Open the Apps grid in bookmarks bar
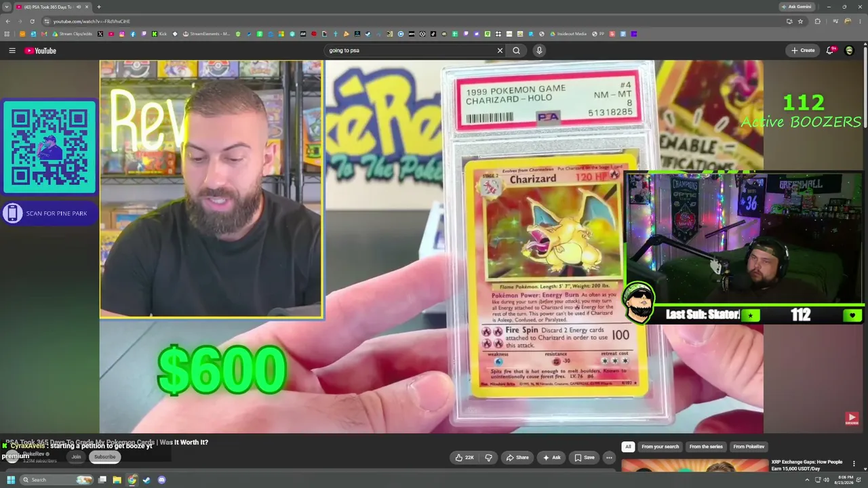This screenshot has height=488, width=868. tap(7, 34)
